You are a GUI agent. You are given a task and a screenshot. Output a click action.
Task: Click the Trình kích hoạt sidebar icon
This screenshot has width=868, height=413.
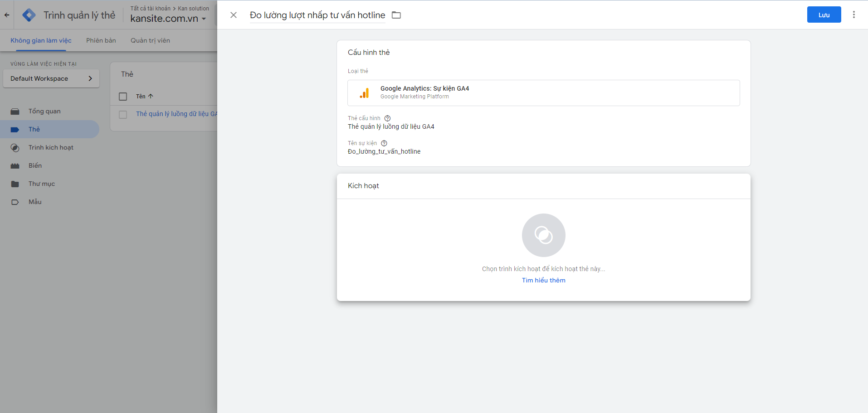point(15,148)
